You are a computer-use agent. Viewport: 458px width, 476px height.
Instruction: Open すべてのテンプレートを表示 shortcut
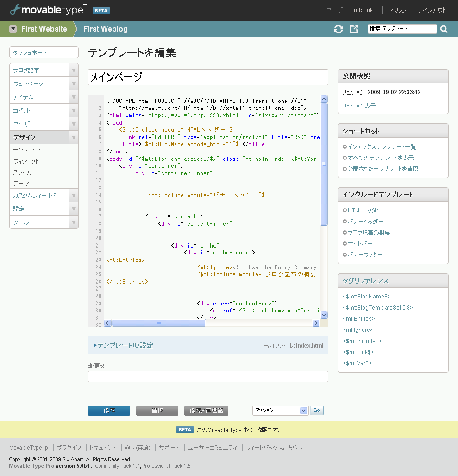click(381, 158)
